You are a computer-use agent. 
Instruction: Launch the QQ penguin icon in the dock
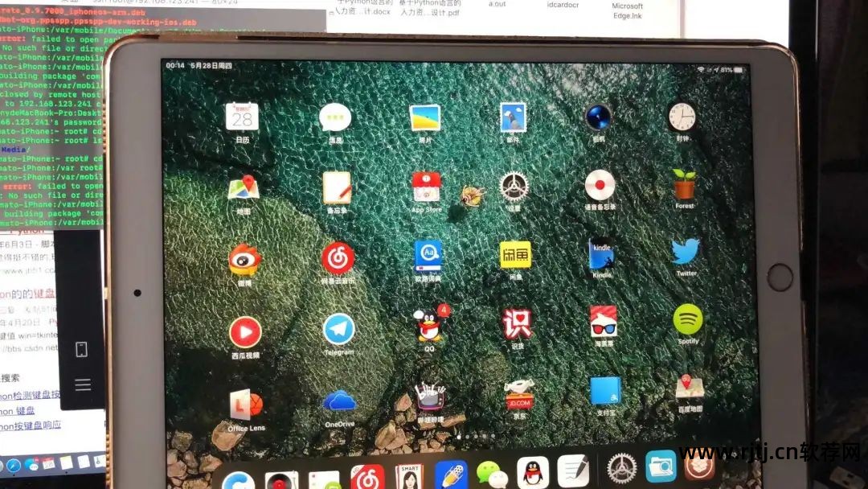533,472
